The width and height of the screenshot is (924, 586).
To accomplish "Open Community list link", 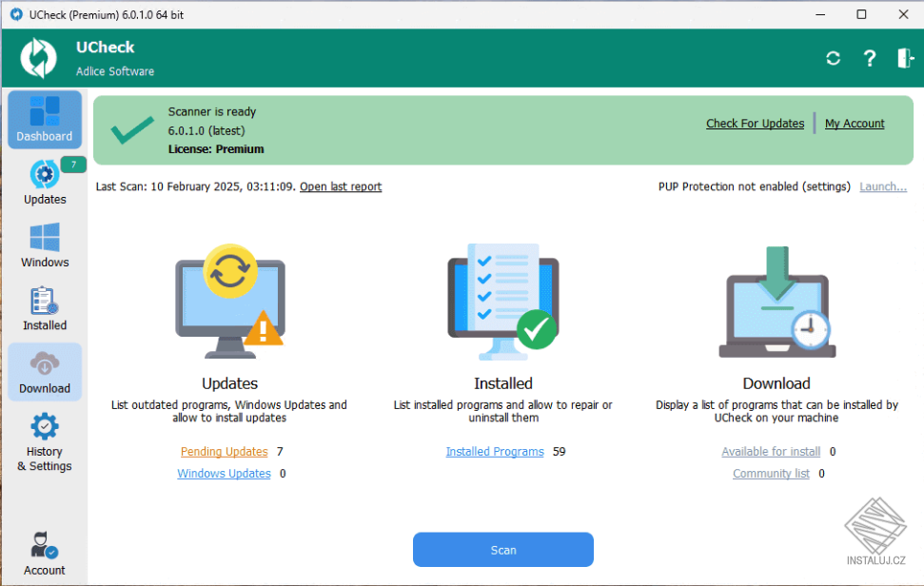I will pos(771,473).
